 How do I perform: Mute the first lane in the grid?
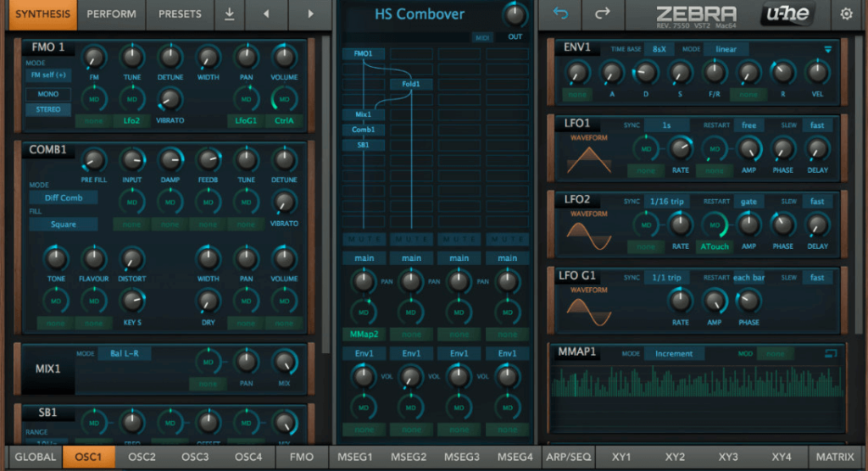pyautogui.click(x=363, y=240)
